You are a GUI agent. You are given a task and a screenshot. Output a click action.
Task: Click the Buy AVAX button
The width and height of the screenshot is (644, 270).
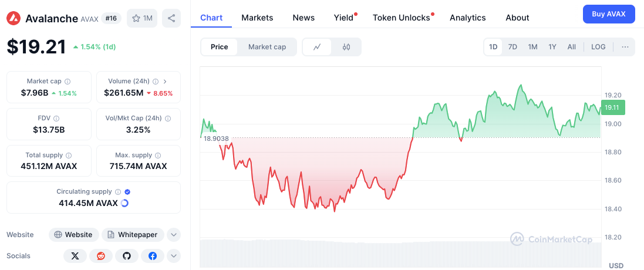point(609,14)
